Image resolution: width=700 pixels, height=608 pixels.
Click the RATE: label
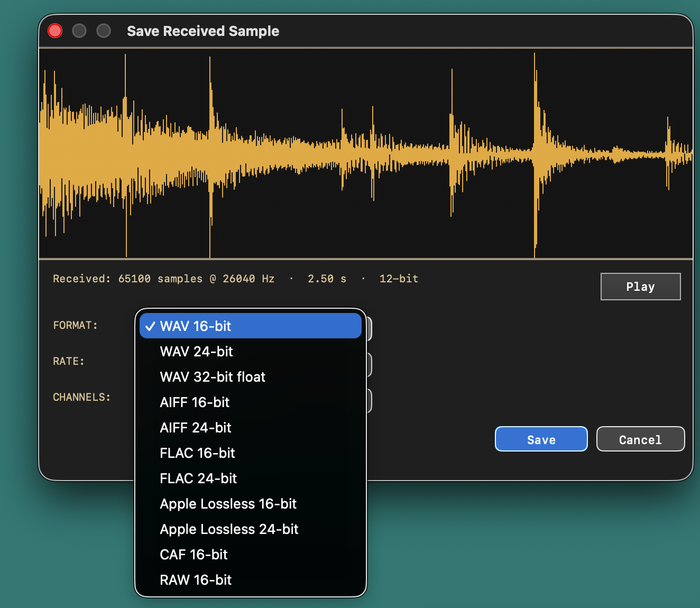69,361
